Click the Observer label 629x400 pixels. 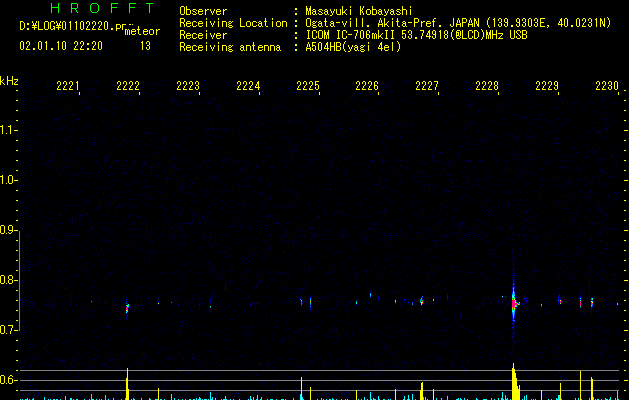203,11
